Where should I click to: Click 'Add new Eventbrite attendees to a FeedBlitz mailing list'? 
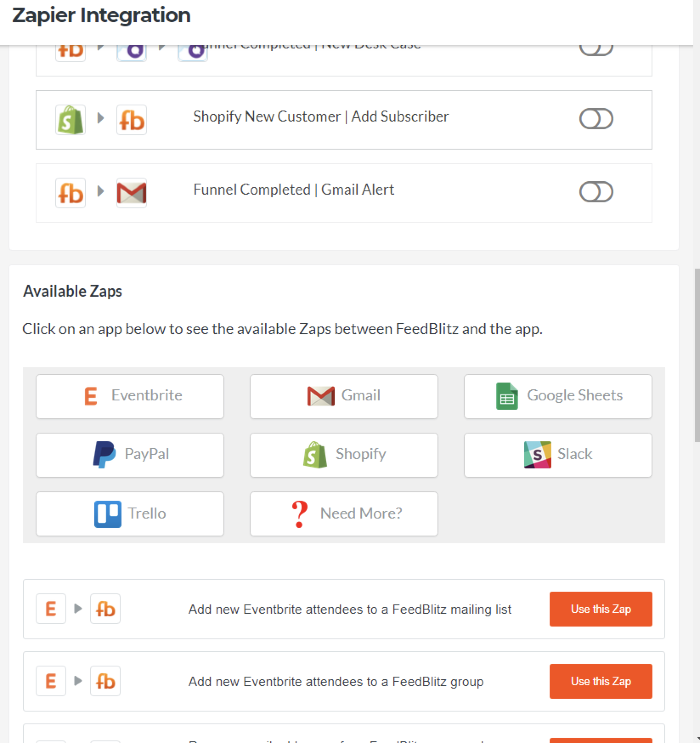coord(350,610)
